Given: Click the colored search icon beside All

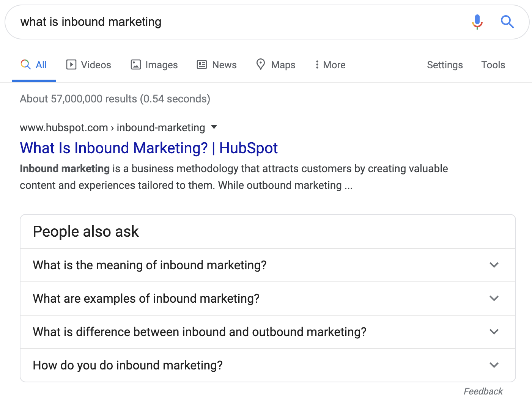Looking at the screenshot, I should pyautogui.click(x=25, y=64).
